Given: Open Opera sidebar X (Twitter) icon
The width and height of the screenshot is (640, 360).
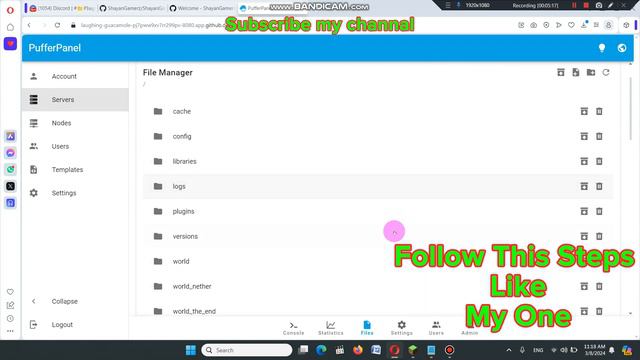Looking at the screenshot, I should point(10,186).
